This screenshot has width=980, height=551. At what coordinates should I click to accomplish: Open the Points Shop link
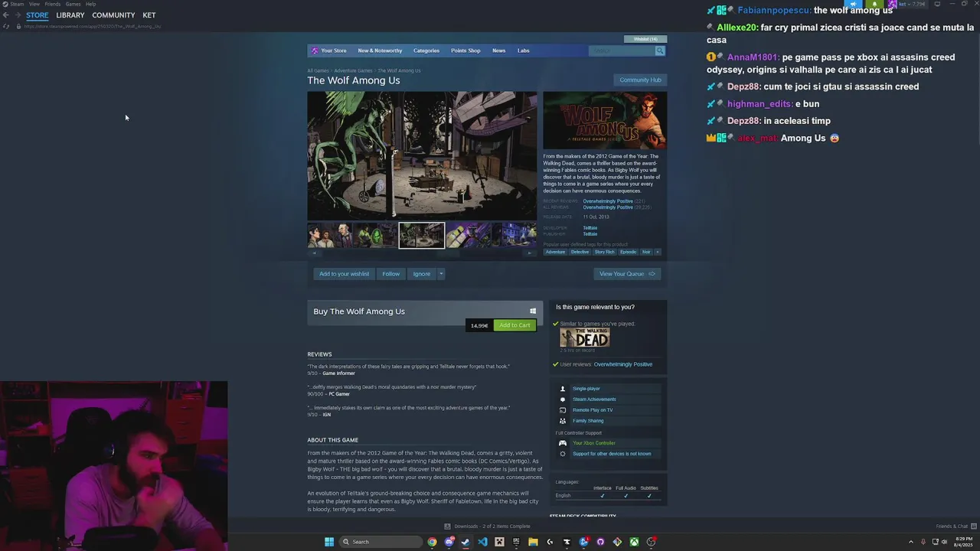465,51
